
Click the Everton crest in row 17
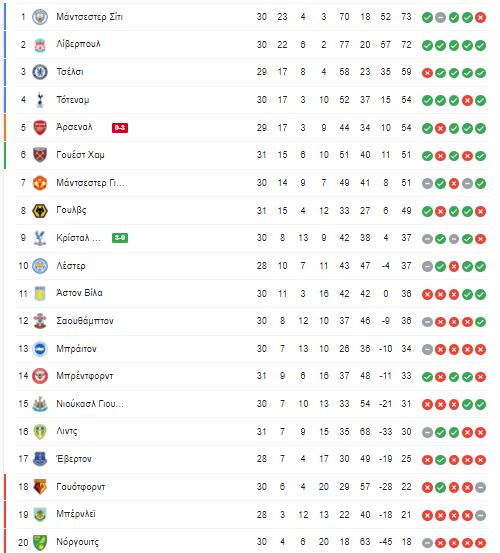[40, 459]
